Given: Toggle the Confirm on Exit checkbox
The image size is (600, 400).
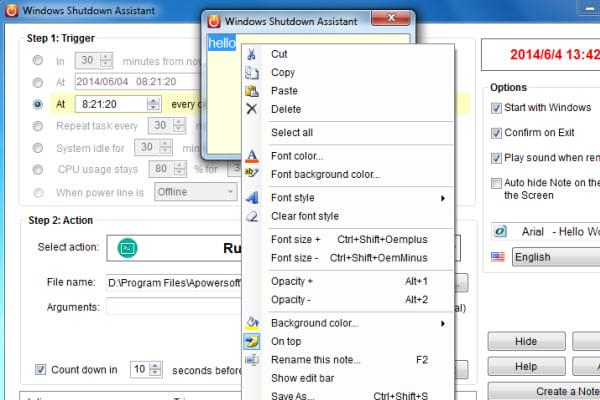Looking at the screenshot, I should [x=497, y=133].
